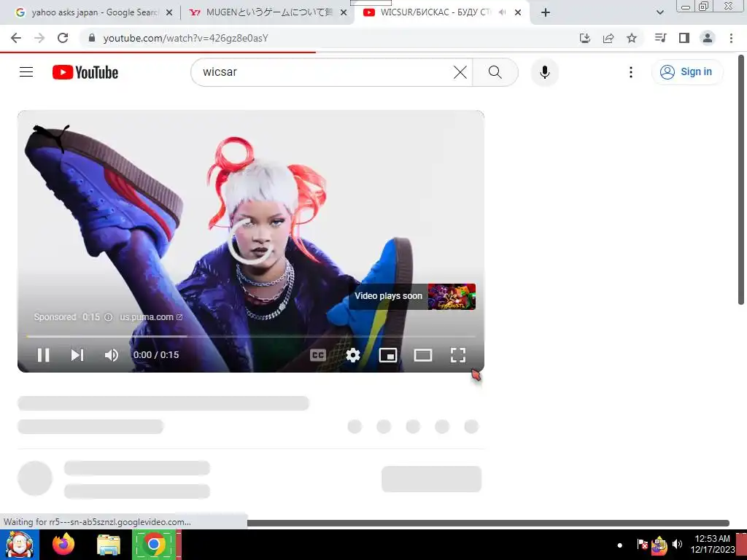Screen dimensions: 747x560
Task: Start voice search with the microphone
Action: (x=544, y=72)
